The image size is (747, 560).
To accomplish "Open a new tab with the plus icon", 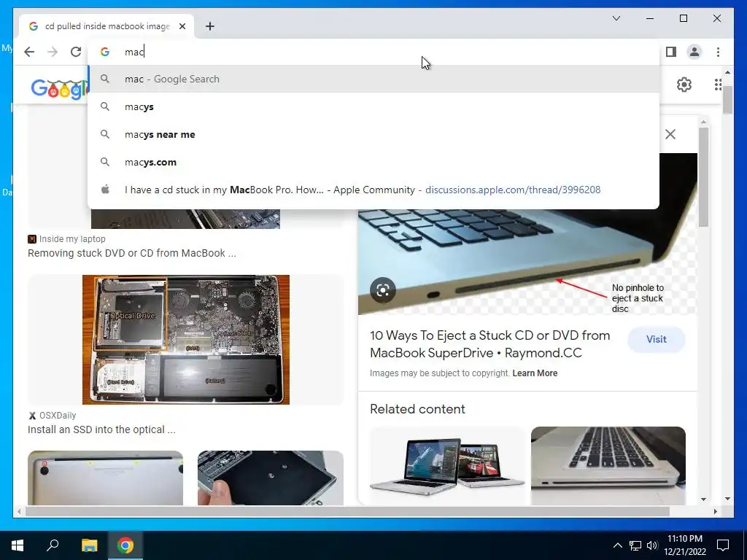I will pyautogui.click(x=210, y=26).
